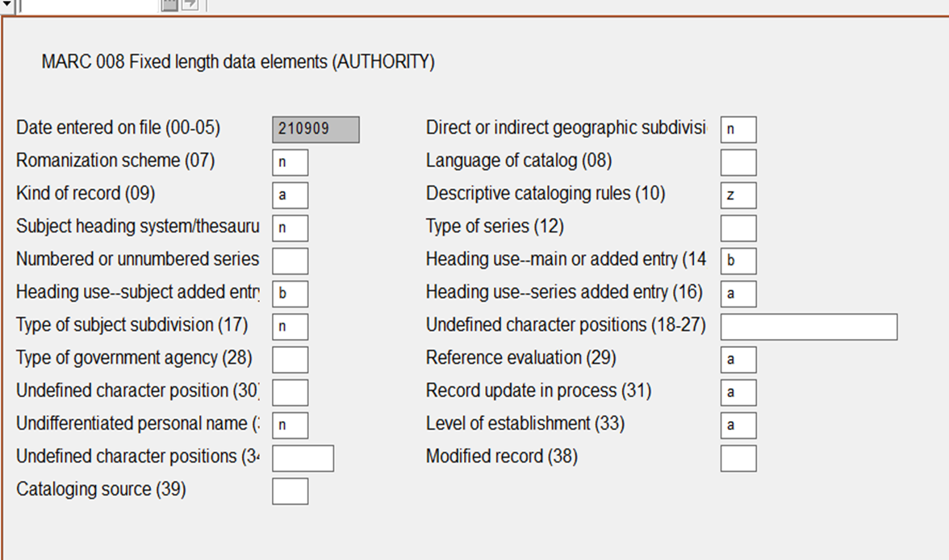
Task: Click the Direct or indirect geographic subdivision box
Action: coord(738,129)
